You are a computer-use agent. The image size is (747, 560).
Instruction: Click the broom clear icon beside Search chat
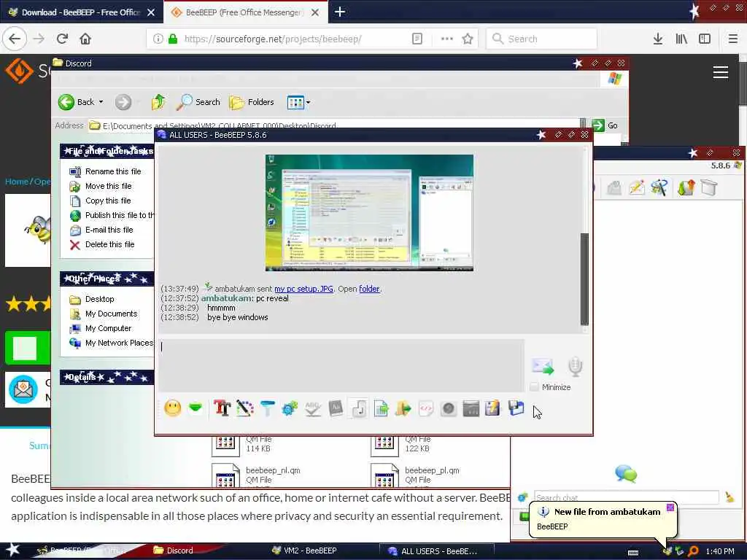(x=729, y=497)
